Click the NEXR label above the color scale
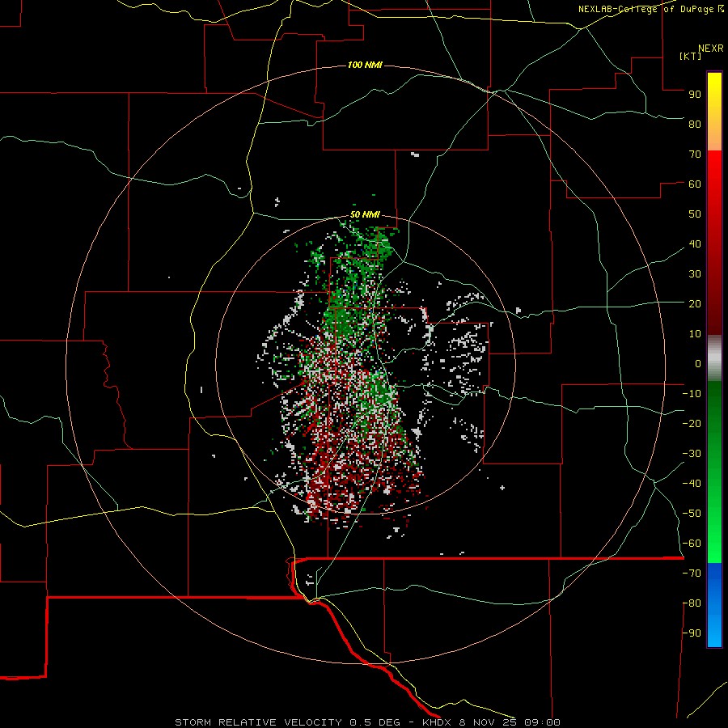Viewport: 728px width, 728px height. (711, 49)
